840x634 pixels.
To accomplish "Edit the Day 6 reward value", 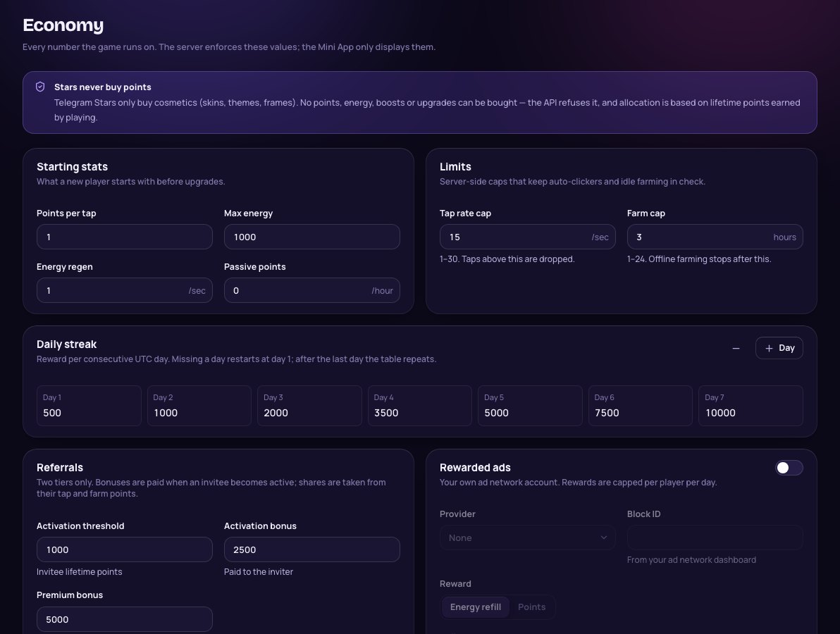I will 641,406.
